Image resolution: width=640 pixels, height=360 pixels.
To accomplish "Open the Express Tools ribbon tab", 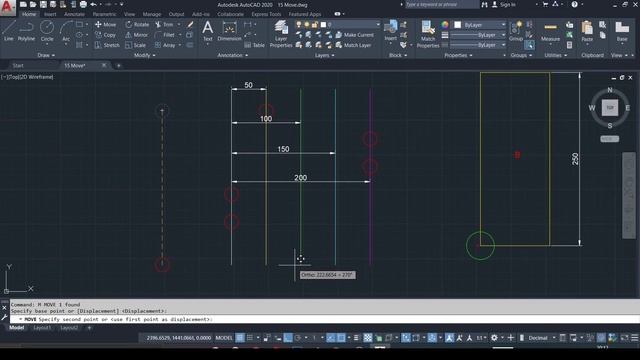I will click(x=266, y=14).
